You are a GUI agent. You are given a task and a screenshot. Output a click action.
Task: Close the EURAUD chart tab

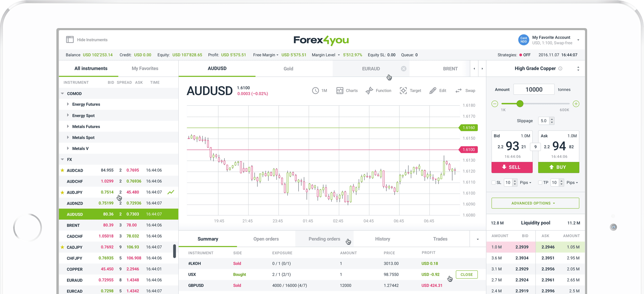(404, 69)
